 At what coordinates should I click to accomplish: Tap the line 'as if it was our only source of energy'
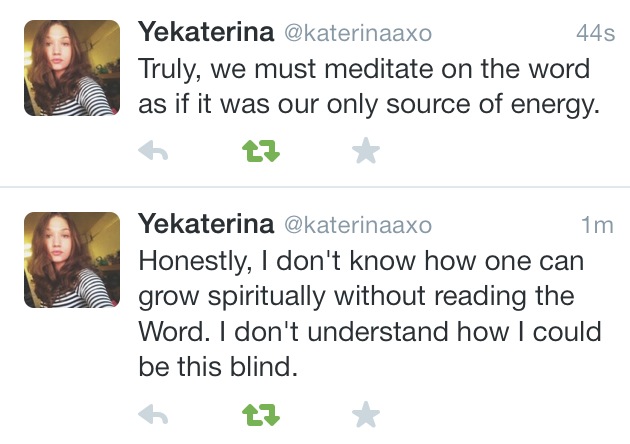pos(368,105)
